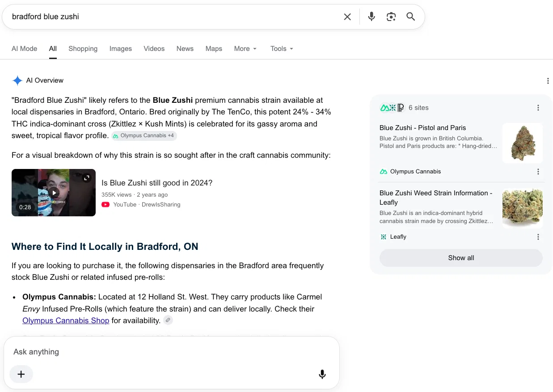This screenshot has height=392, width=553.
Task: Click the Leafly favicon in sources
Action: [x=383, y=237]
